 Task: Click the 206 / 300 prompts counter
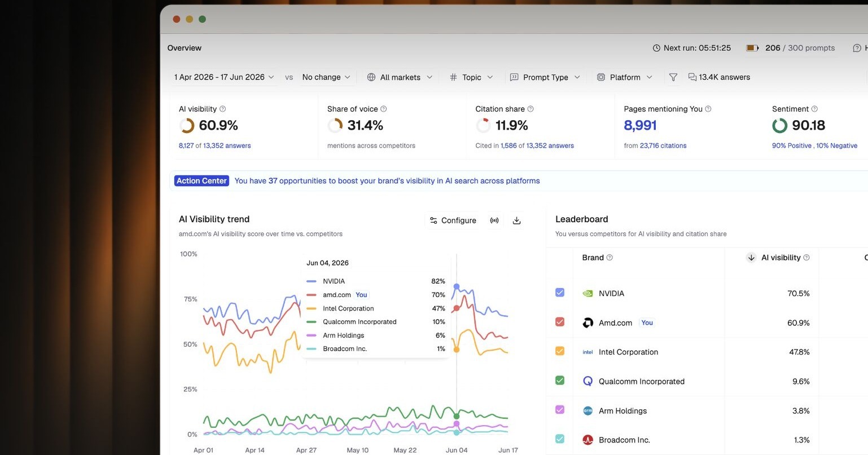(800, 48)
